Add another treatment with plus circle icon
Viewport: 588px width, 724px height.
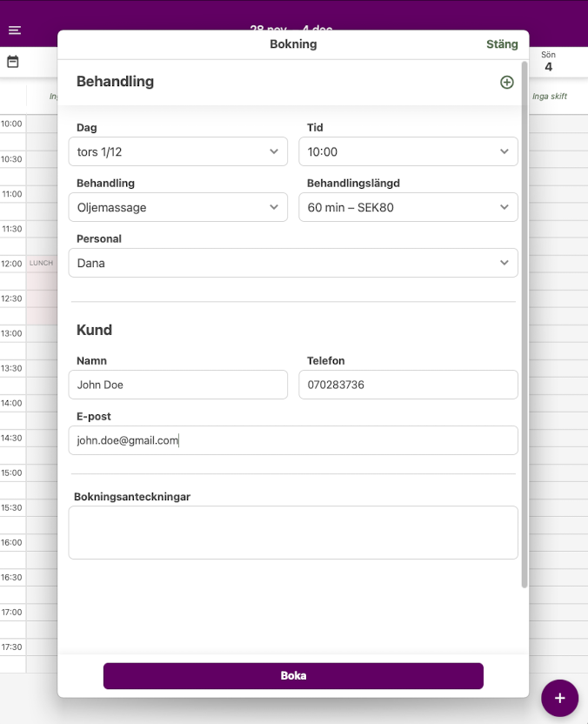click(x=507, y=82)
